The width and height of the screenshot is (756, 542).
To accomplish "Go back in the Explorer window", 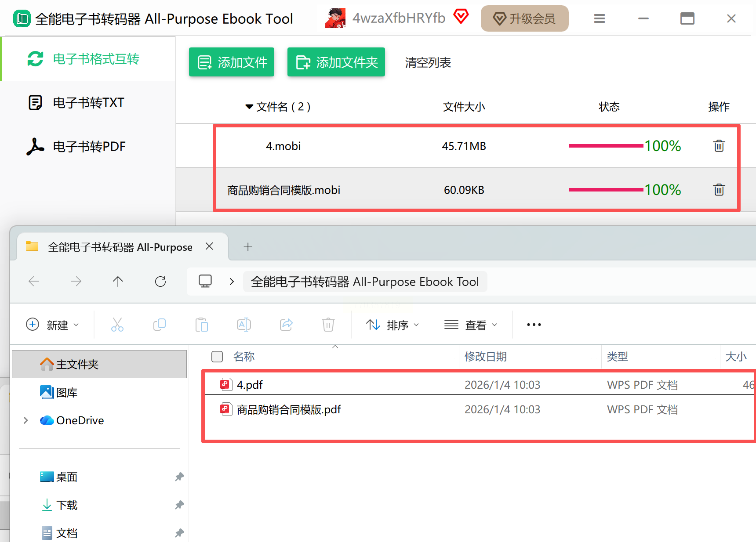I will pyautogui.click(x=34, y=281).
